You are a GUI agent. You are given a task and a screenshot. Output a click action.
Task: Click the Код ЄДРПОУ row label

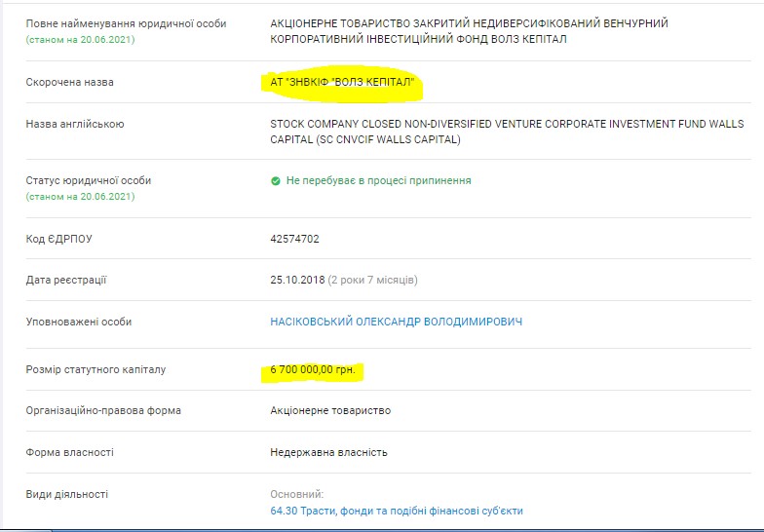pyautogui.click(x=58, y=239)
